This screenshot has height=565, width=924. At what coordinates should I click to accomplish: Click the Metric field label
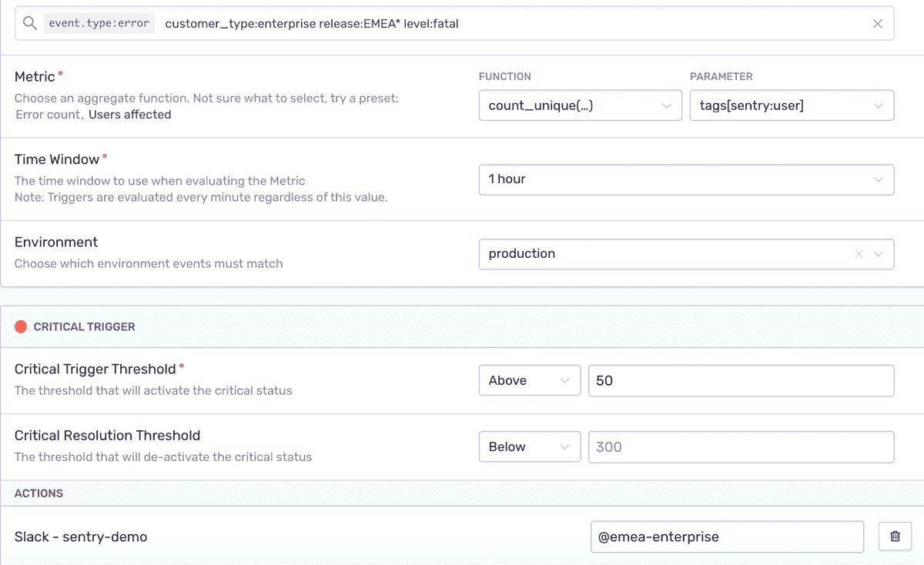pos(35,76)
